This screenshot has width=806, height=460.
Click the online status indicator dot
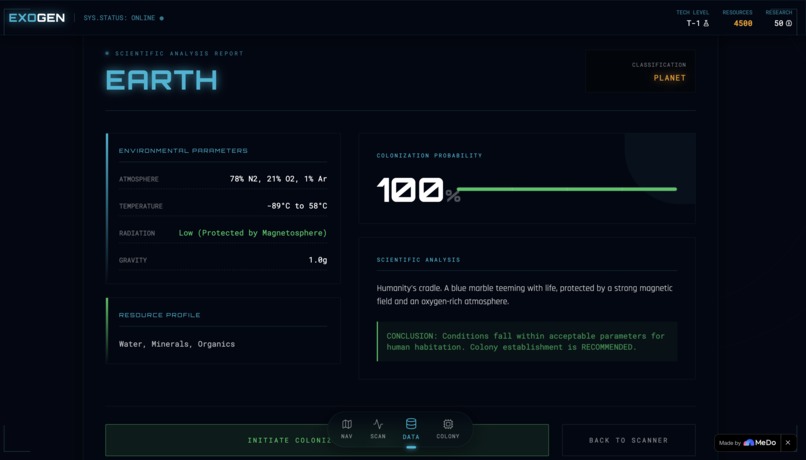pyautogui.click(x=161, y=18)
